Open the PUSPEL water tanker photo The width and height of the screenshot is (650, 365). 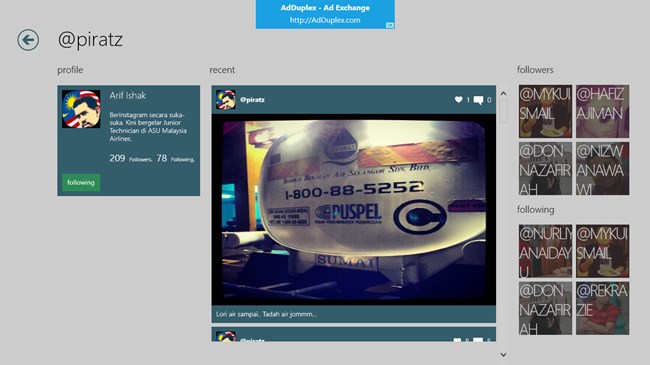point(354,209)
